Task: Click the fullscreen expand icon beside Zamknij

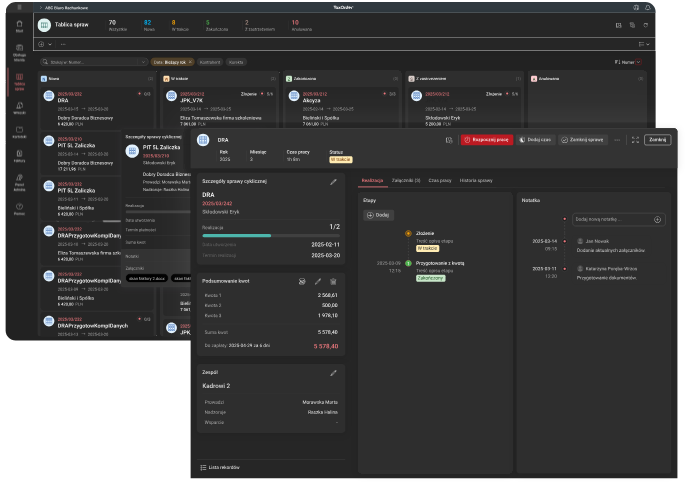Action: point(635,140)
